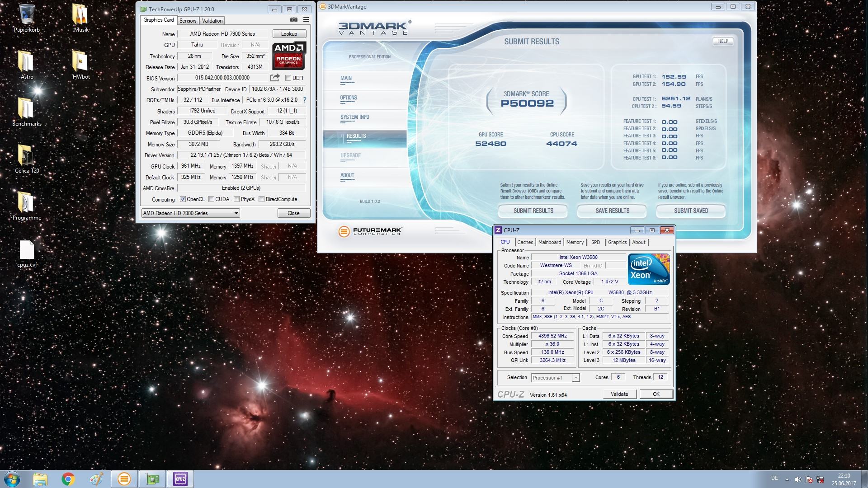Screen dimensions: 868x488
Task: Toggle the OpenCL checkbox
Action: point(183,199)
